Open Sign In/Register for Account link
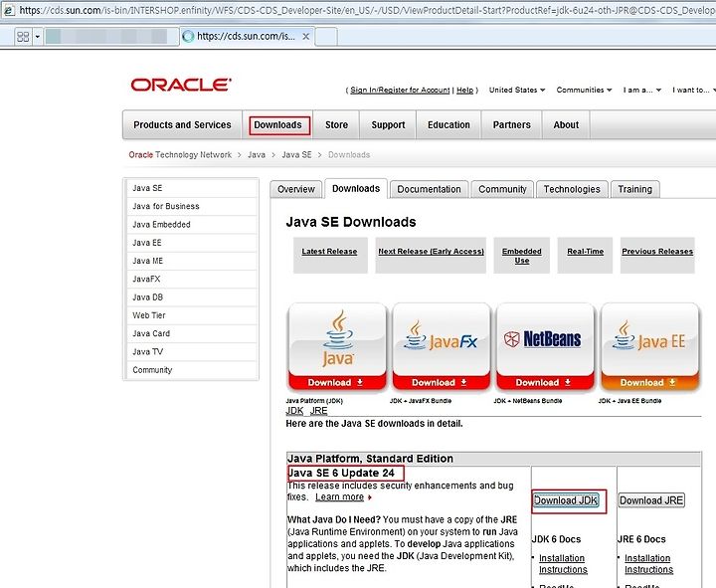Image resolution: width=716 pixels, height=588 pixels. click(x=400, y=90)
